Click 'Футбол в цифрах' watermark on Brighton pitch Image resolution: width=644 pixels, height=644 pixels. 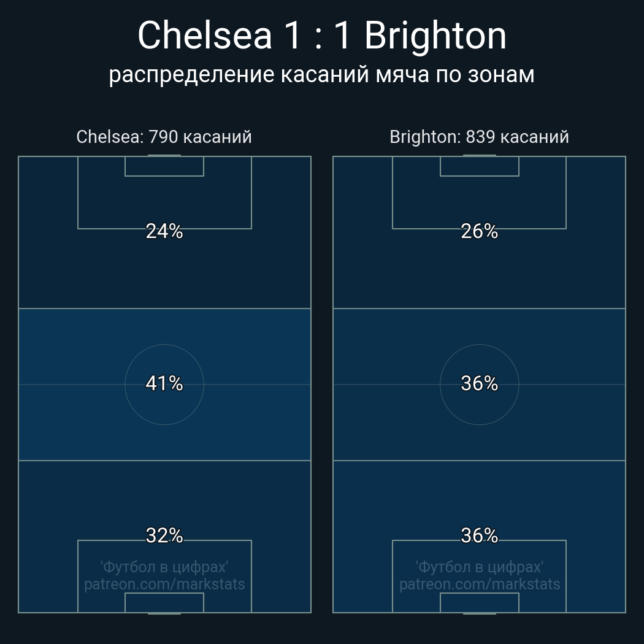coord(480,567)
